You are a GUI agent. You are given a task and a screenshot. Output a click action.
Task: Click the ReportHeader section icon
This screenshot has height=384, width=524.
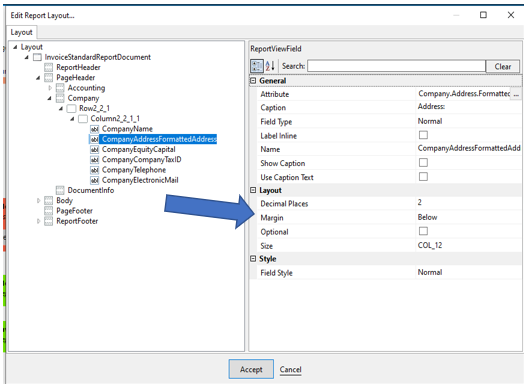pos(49,68)
